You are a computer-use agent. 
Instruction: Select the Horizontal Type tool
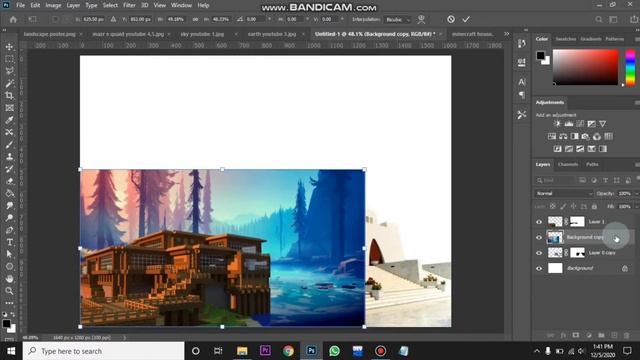click(x=9, y=242)
